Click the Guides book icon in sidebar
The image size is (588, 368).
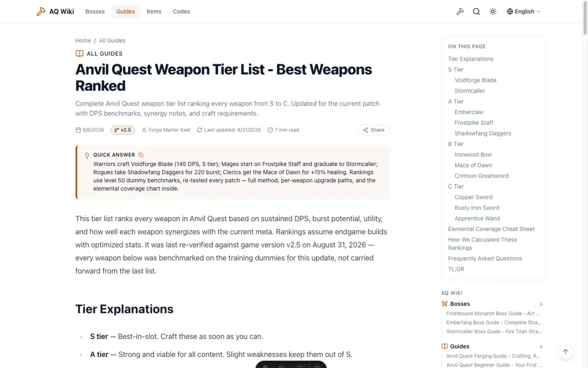coord(444,346)
